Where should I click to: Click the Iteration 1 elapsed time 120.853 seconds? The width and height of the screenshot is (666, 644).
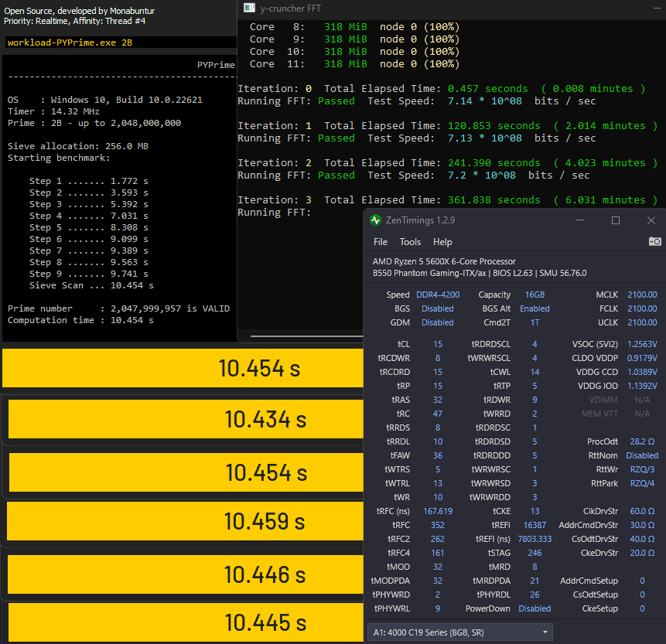pos(494,126)
